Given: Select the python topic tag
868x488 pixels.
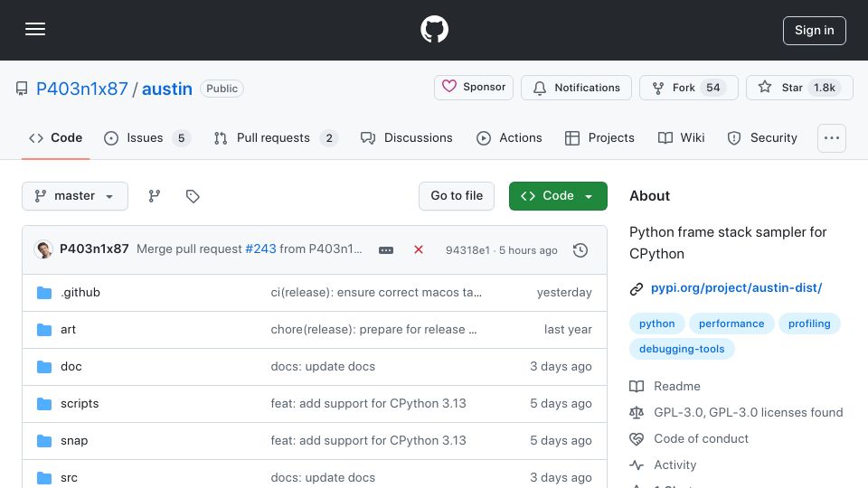Looking at the screenshot, I should (656, 324).
